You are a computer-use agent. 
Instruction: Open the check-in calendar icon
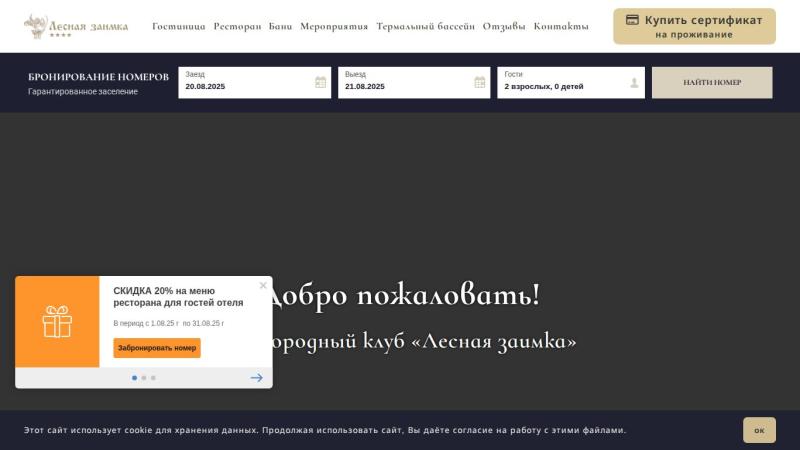[320, 82]
